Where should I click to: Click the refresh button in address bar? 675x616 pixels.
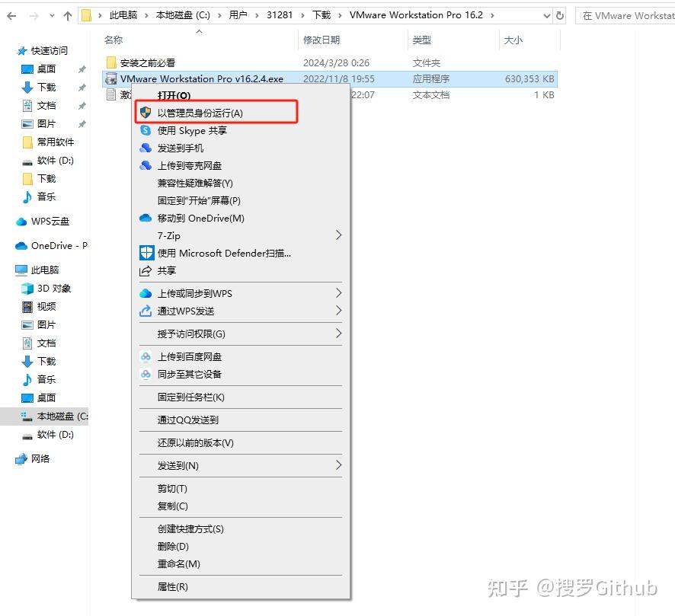(x=560, y=16)
